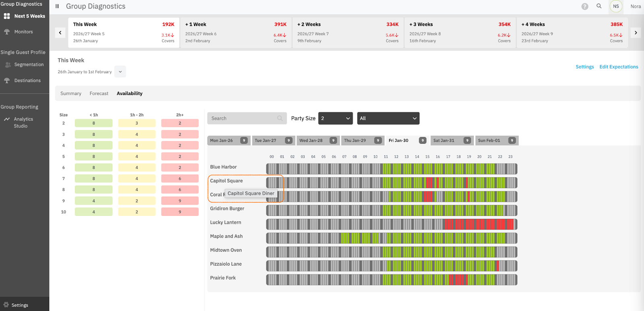Image resolution: width=644 pixels, height=311 pixels.
Task: Open the help question mark icon
Action: tap(585, 6)
